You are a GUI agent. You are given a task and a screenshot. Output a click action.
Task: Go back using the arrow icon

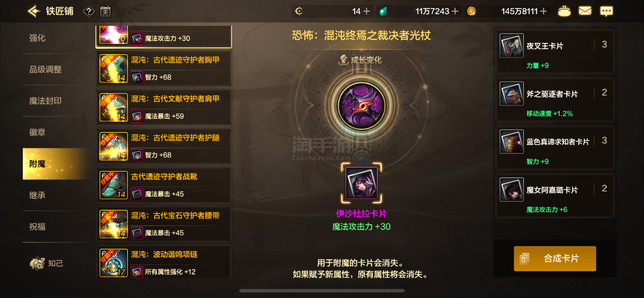click(x=34, y=11)
